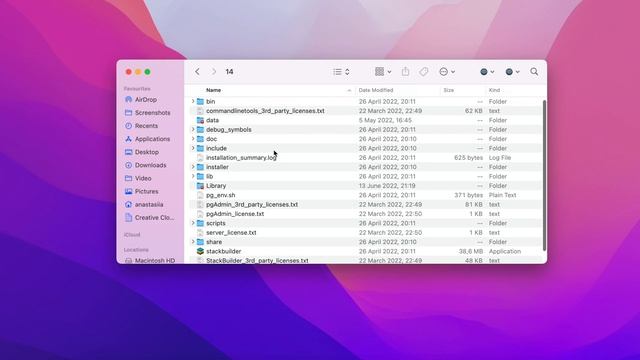
Task: Select the scripts folder name
Action: click(216, 223)
